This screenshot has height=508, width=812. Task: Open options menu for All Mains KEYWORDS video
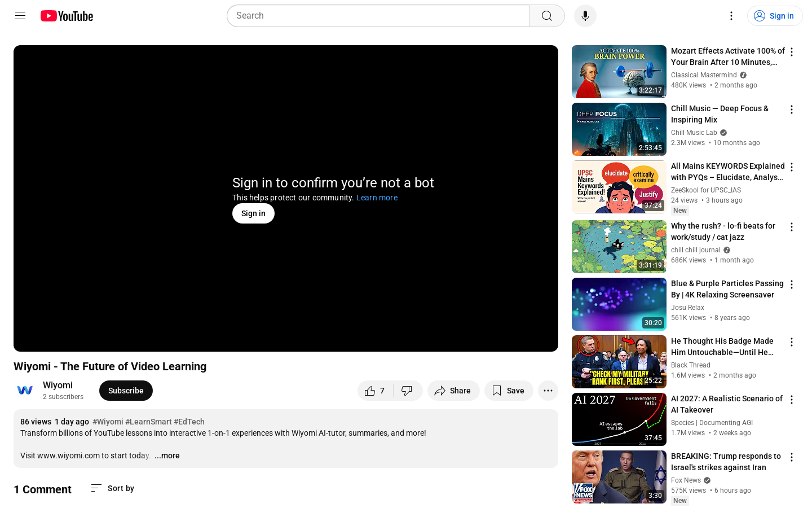pos(792,167)
